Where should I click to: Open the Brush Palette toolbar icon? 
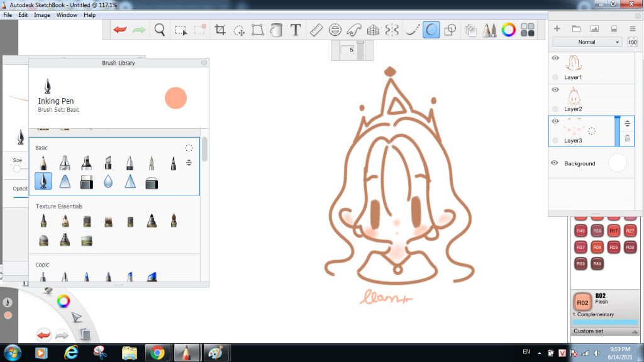click(x=489, y=30)
